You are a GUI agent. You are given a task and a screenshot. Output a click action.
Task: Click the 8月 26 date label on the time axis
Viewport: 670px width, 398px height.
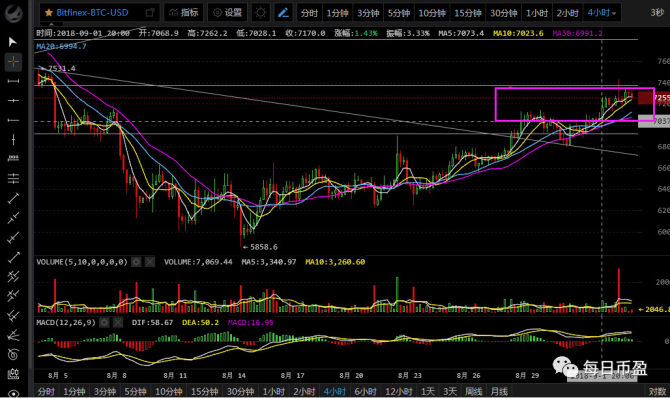(468, 375)
